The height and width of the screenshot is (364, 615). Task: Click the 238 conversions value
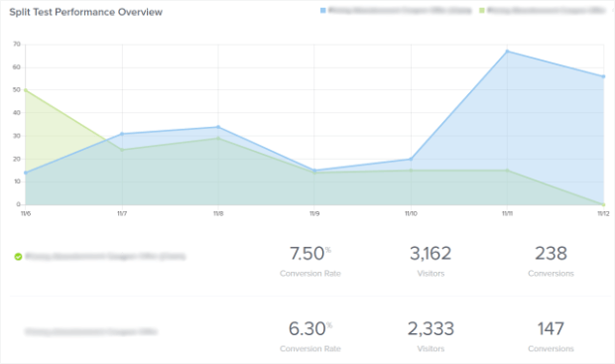pos(552,253)
